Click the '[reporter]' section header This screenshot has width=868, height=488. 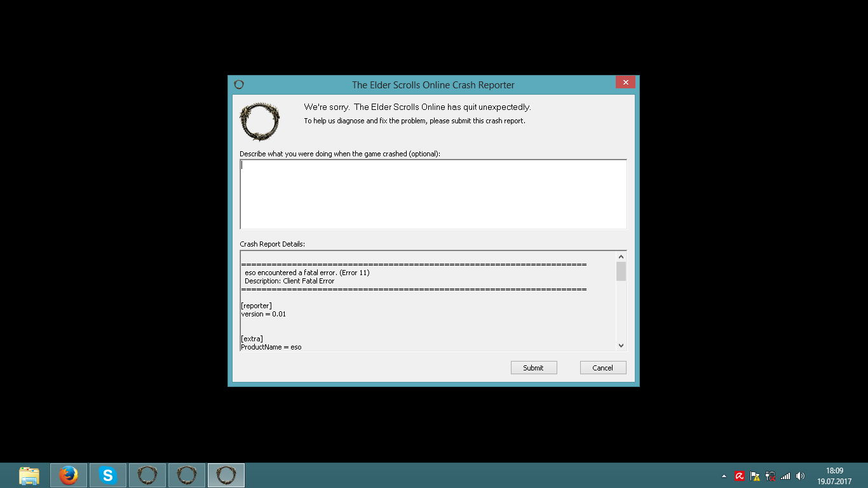pos(257,306)
